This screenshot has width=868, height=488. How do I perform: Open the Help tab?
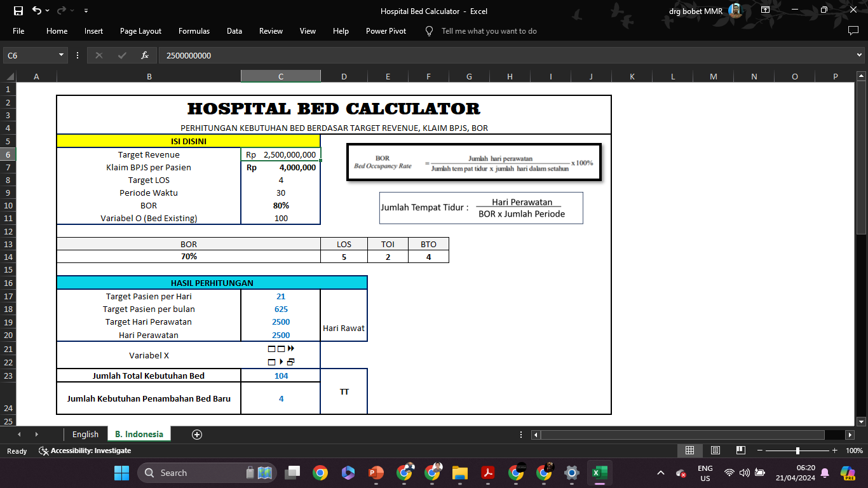(341, 31)
